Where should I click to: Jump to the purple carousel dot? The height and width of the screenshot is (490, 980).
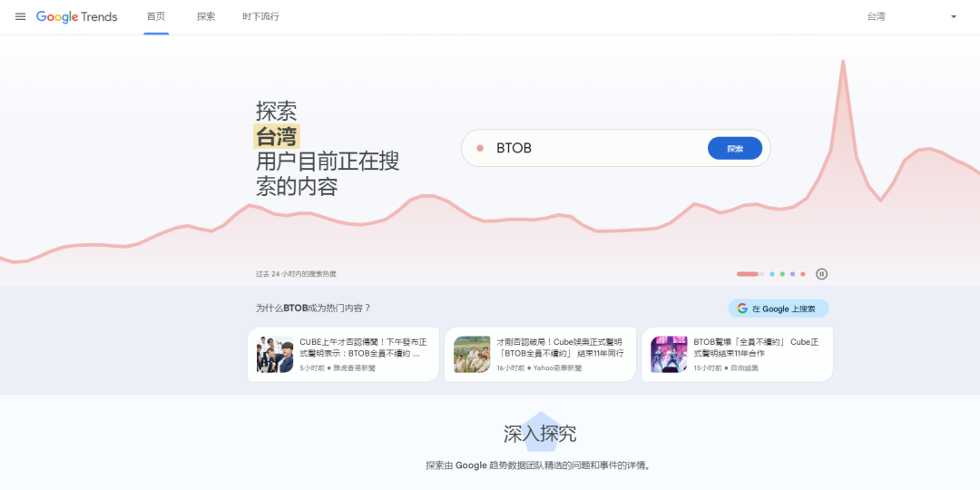click(x=792, y=274)
